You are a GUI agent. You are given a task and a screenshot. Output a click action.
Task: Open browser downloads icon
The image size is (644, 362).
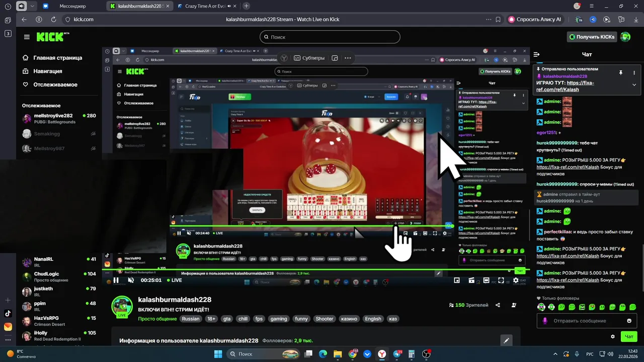[635, 20]
